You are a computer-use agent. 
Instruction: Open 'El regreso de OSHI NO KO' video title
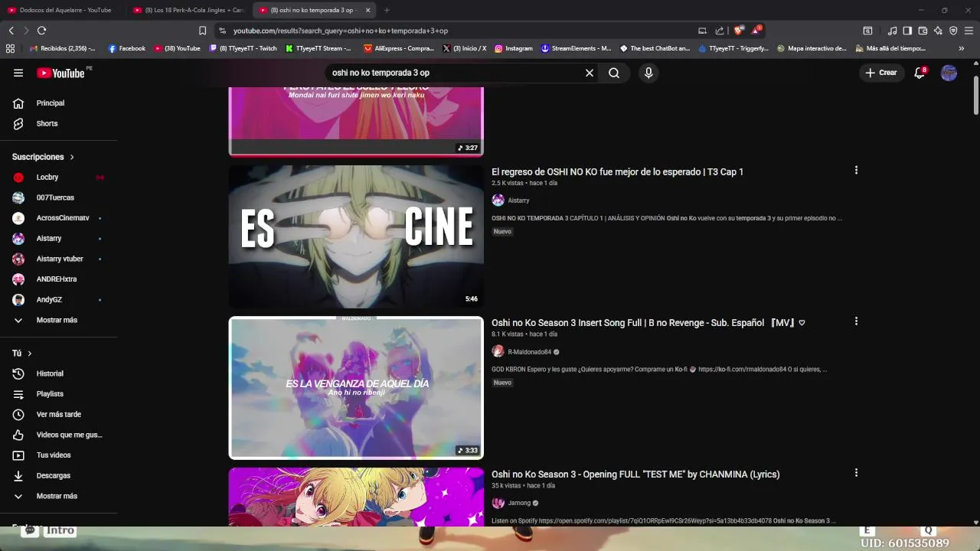(x=617, y=171)
